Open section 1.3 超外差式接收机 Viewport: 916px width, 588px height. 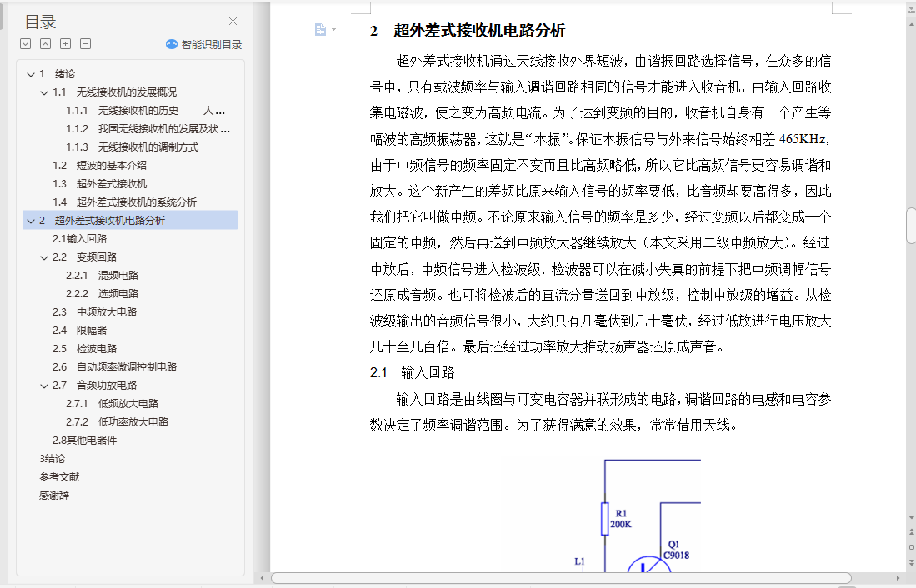tap(99, 184)
